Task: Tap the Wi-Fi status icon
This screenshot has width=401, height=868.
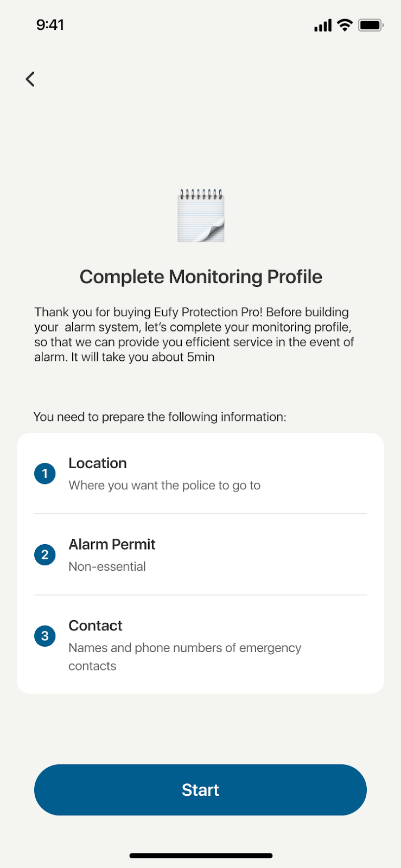Action: pos(345,25)
